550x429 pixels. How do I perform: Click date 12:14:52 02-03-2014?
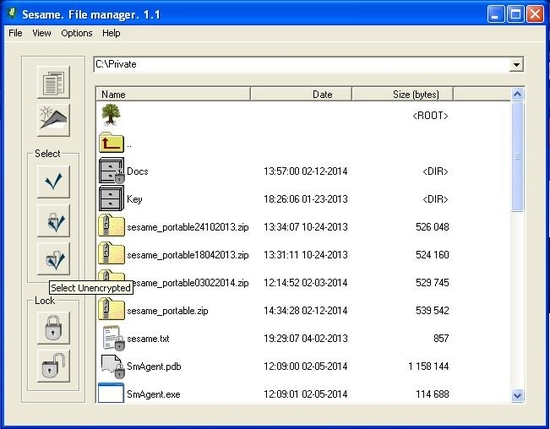click(306, 283)
